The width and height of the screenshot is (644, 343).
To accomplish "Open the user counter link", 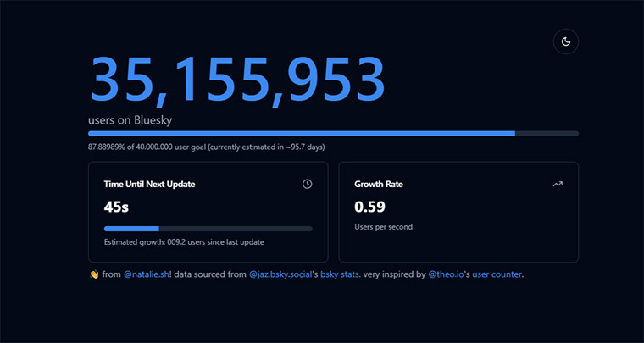I will coord(497,274).
